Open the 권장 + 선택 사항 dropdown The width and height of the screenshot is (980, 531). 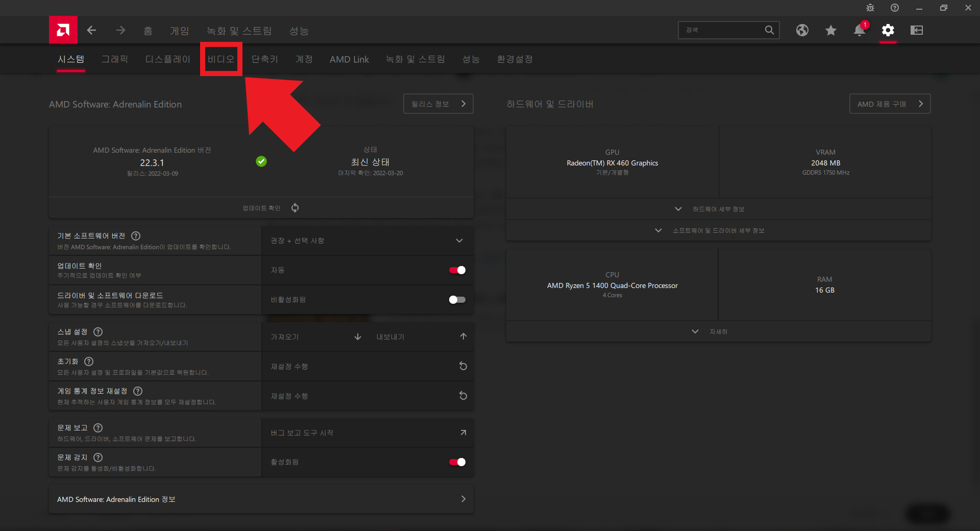pos(367,240)
